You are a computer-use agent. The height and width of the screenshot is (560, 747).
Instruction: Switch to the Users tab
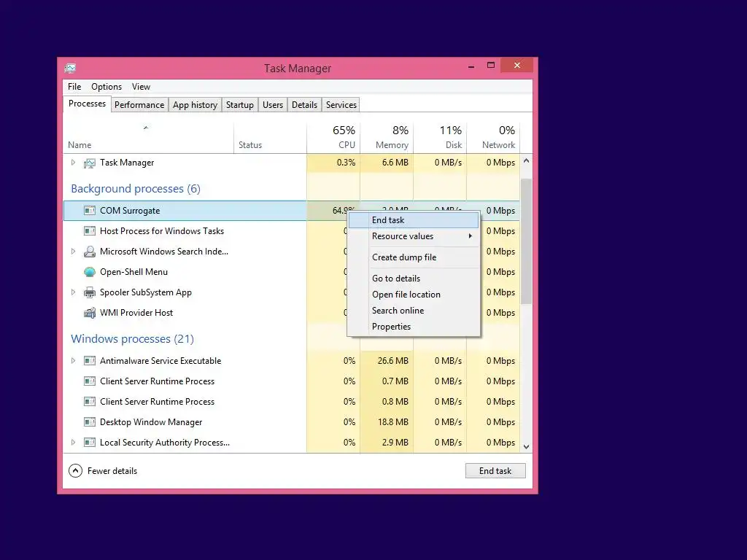(x=273, y=105)
